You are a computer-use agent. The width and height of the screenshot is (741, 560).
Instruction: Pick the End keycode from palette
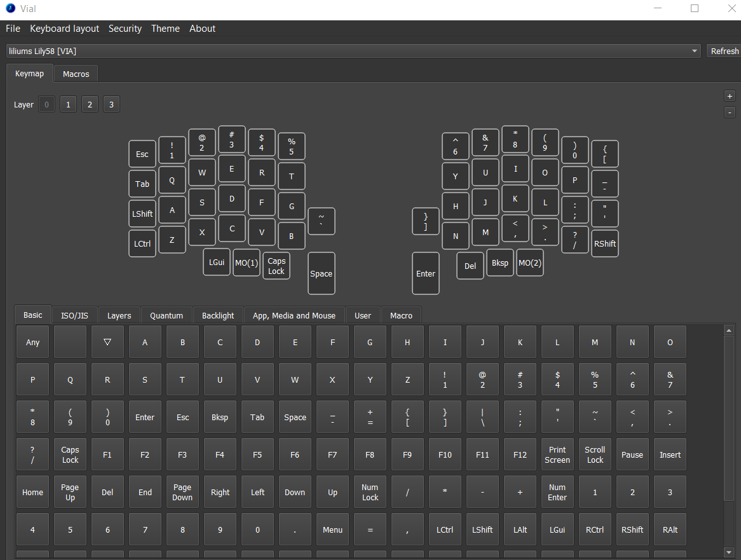145,492
